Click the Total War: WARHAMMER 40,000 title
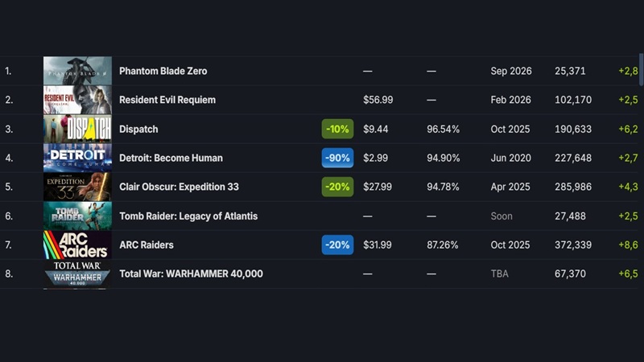 click(191, 274)
